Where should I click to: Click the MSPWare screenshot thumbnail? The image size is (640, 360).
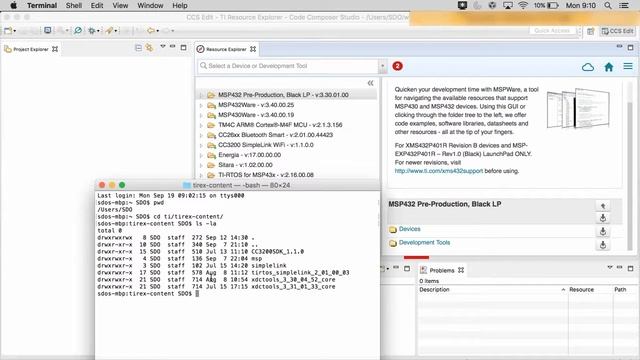579,108
